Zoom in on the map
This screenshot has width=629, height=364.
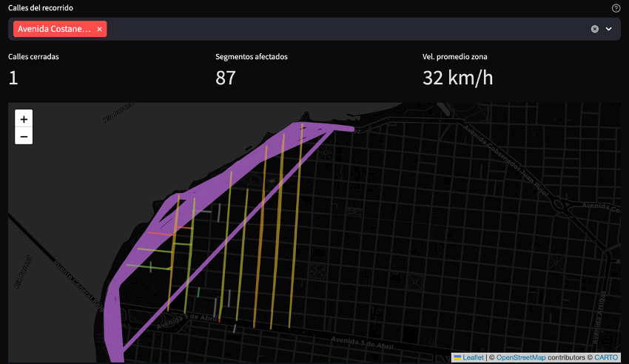click(x=24, y=118)
